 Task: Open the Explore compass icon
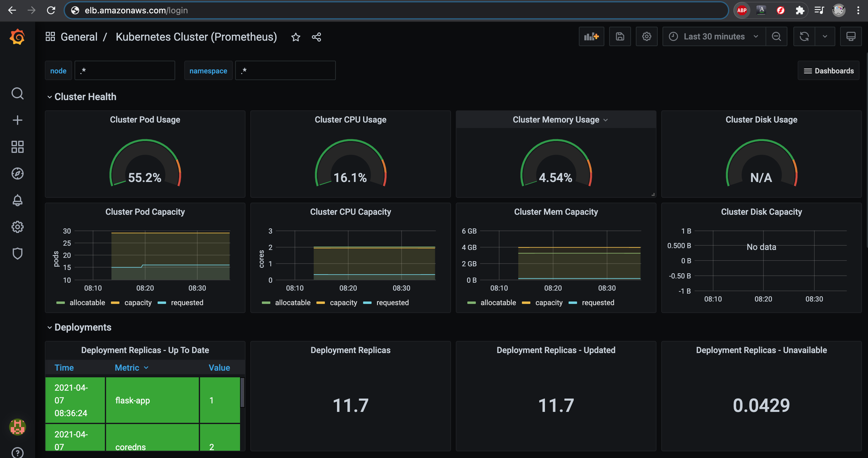pyautogui.click(x=17, y=173)
